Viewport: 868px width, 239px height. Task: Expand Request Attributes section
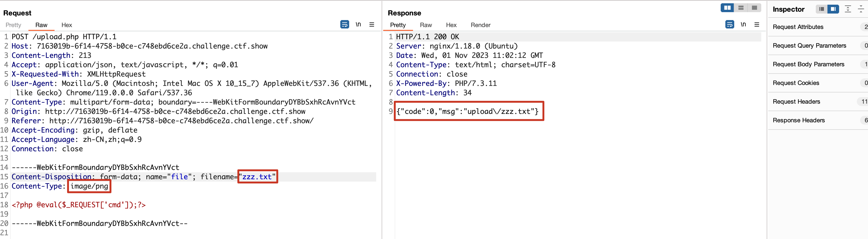pos(818,27)
